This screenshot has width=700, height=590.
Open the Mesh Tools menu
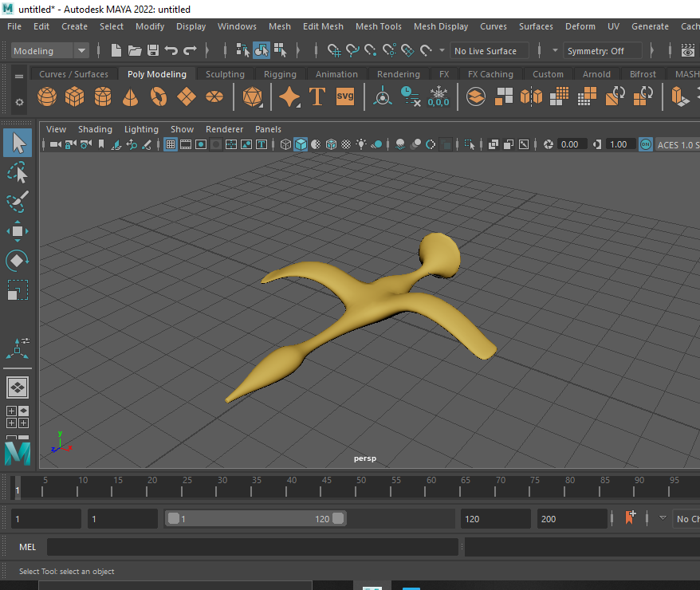click(x=378, y=26)
